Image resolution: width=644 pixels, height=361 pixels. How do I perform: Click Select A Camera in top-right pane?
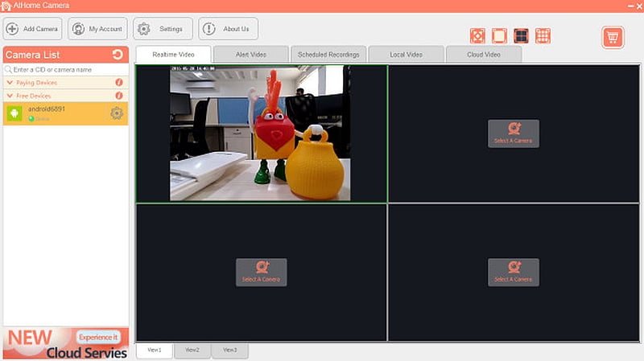click(513, 133)
